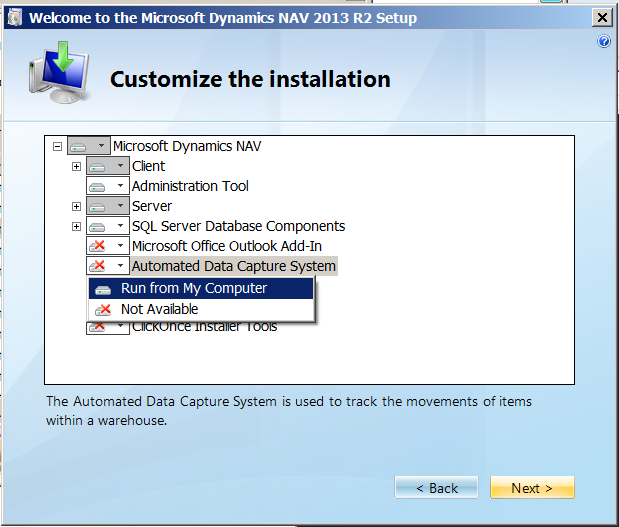Click the Next button
The image size is (619, 527).
(x=532, y=488)
